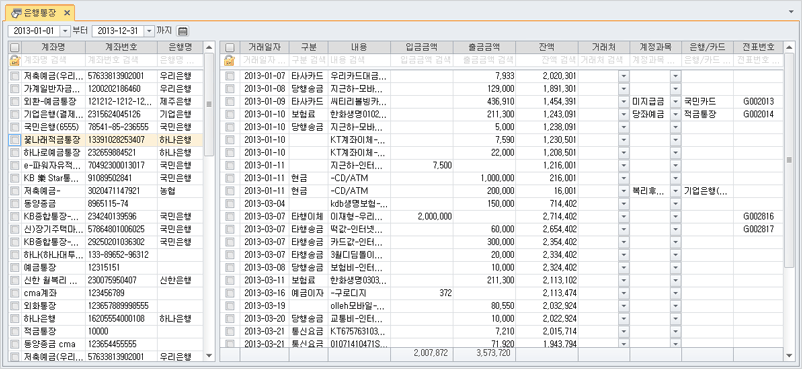Sort by 은행명 column header
The height and width of the screenshot is (369, 802).
[180, 47]
